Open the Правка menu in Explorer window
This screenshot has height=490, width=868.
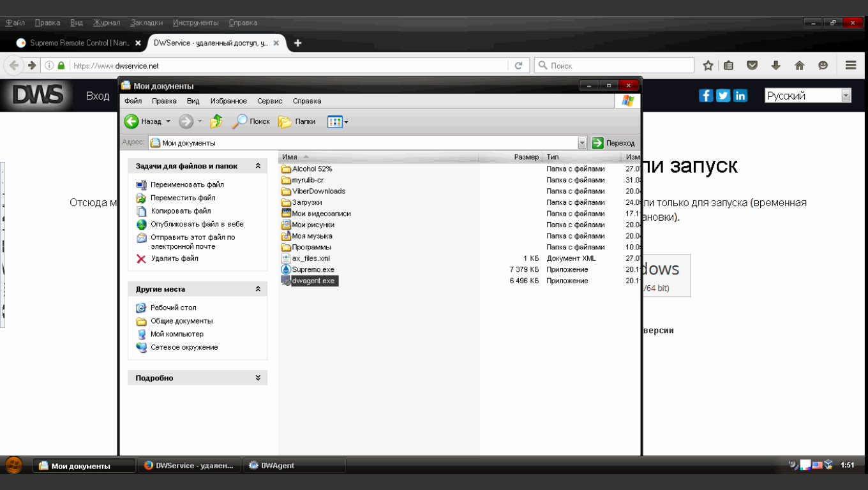click(x=164, y=101)
